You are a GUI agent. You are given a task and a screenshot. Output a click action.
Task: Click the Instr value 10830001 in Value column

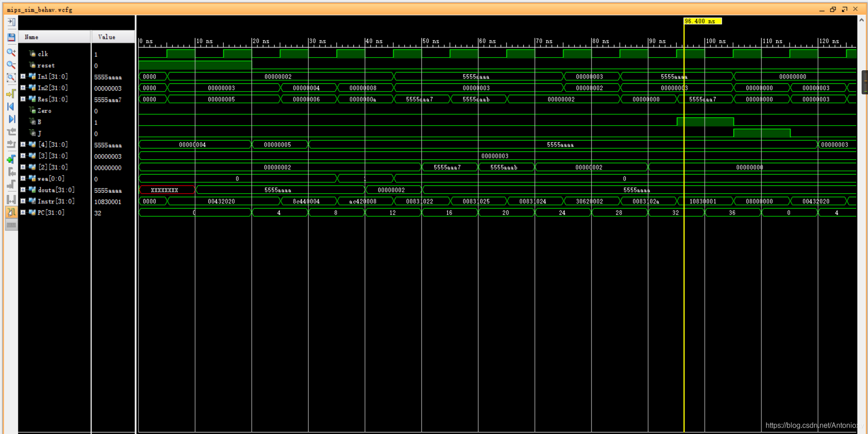[x=108, y=202]
